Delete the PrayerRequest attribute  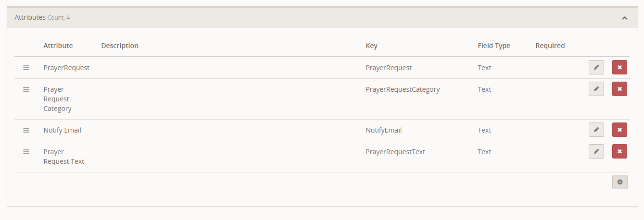click(x=619, y=67)
